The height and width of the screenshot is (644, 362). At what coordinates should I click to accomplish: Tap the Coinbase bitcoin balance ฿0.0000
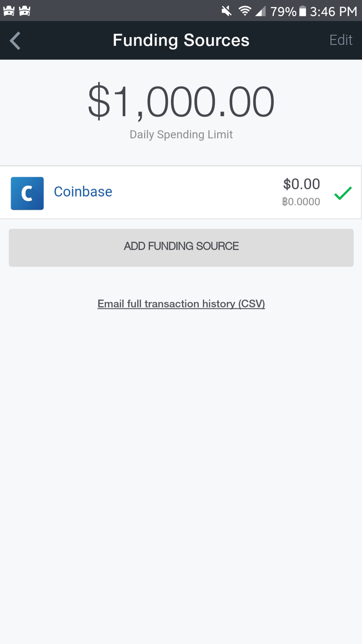click(301, 202)
